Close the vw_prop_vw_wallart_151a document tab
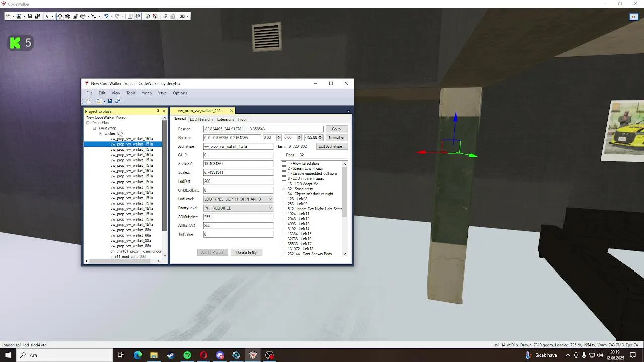Screen dimensions: 644x362 [x=232, y=111]
